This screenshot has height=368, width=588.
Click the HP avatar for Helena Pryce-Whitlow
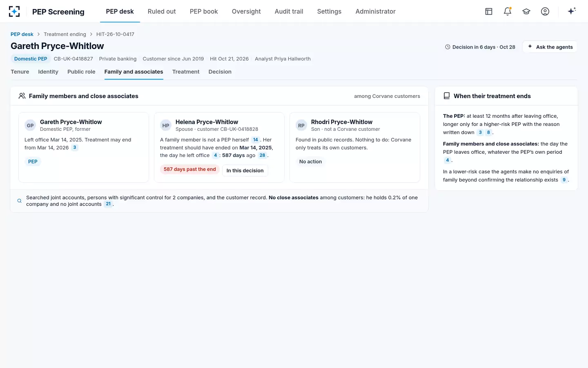(166, 126)
